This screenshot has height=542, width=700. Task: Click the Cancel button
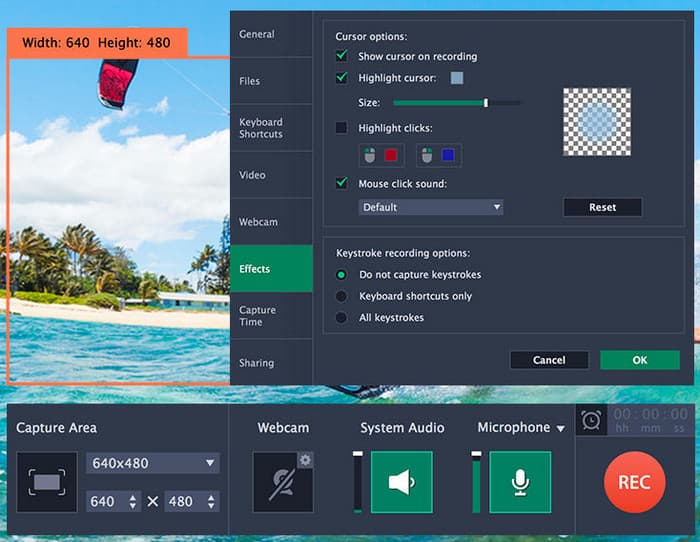tap(549, 360)
